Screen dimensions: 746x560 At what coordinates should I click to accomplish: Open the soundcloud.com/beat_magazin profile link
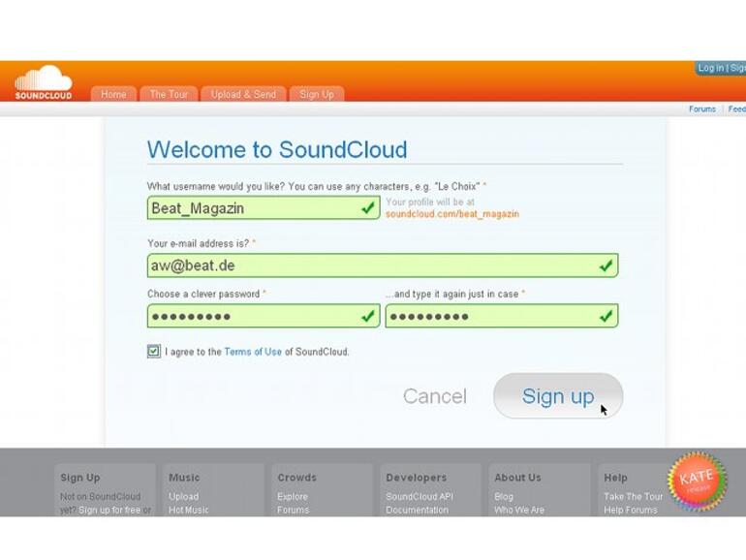[x=451, y=214]
